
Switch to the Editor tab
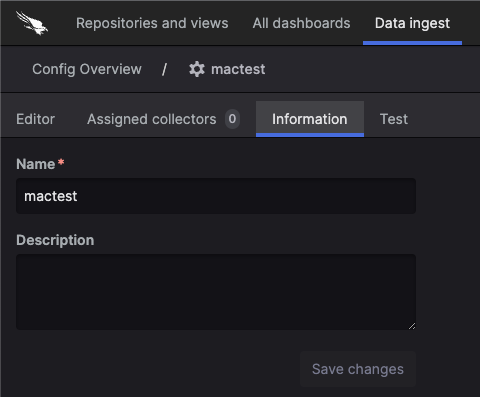click(36, 119)
